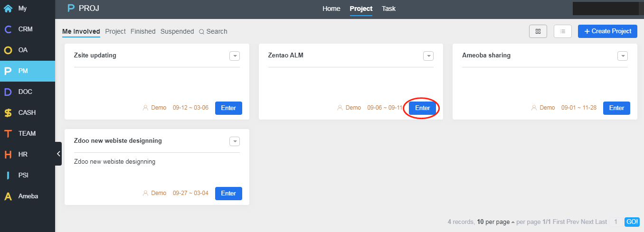Expand Zdoo new webiste designning dropdown
Image resolution: width=644 pixels, height=232 pixels.
pyautogui.click(x=235, y=141)
